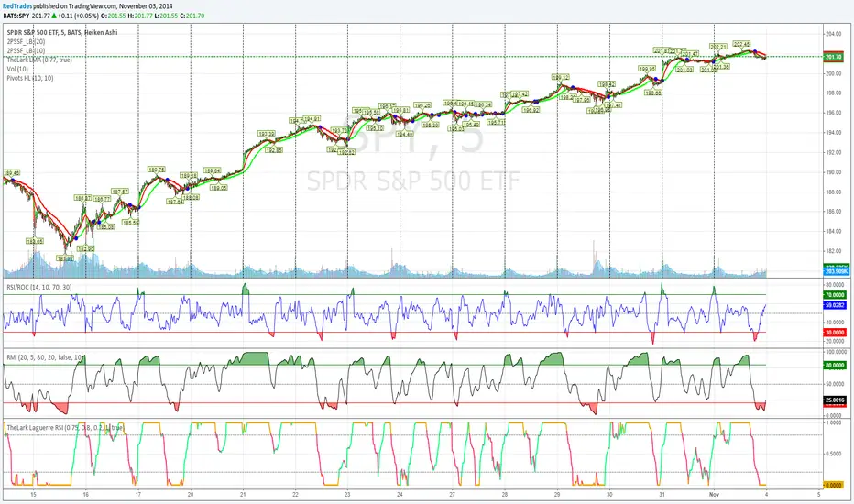Screen dimensions: 854x504
Task: Click the 189.05 pivot low label
Action: [x=218, y=188]
